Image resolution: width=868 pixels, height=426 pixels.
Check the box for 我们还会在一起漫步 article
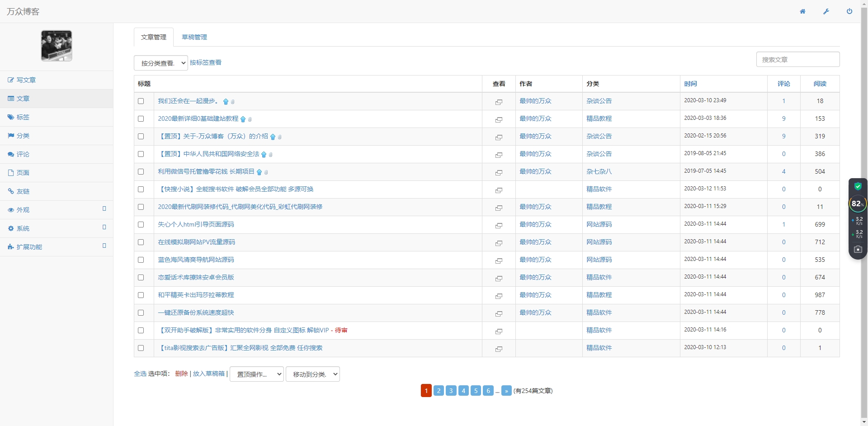click(141, 101)
